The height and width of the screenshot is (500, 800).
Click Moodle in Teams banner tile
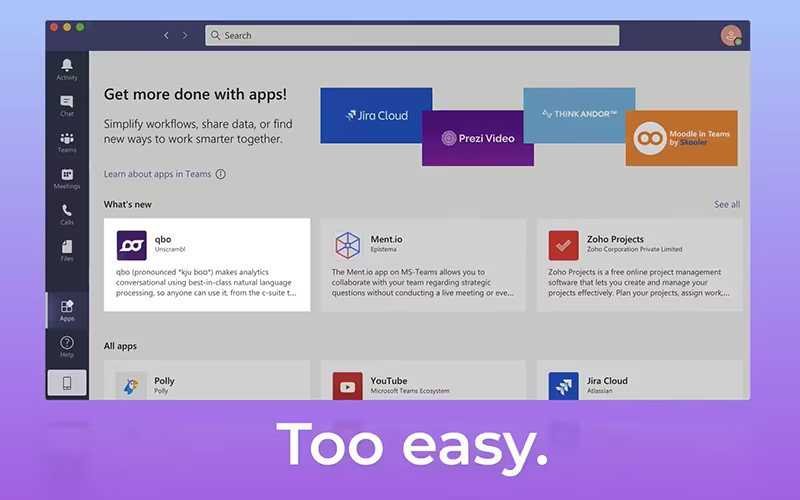point(682,138)
